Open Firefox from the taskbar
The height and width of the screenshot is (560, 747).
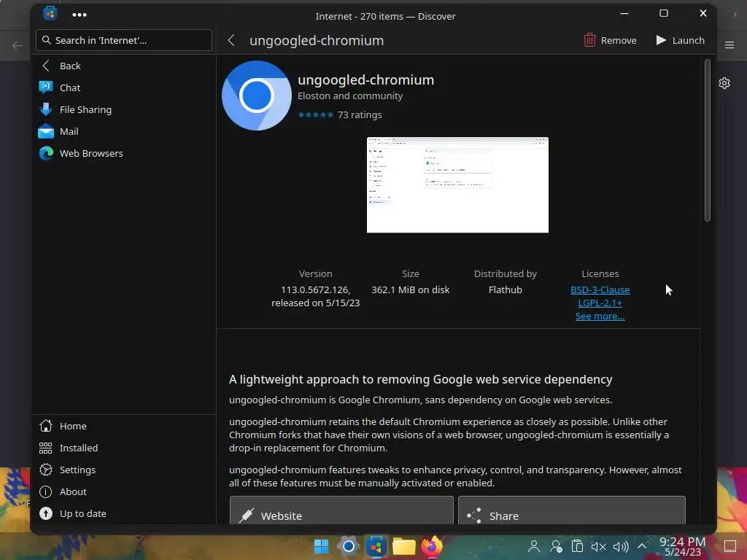point(432,546)
